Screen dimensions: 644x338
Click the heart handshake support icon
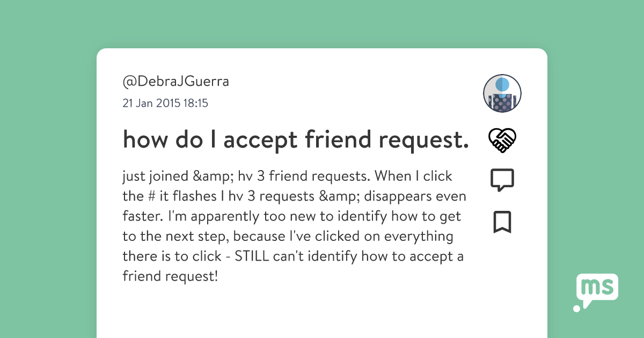pyautogui.click(x=502, y=141)
